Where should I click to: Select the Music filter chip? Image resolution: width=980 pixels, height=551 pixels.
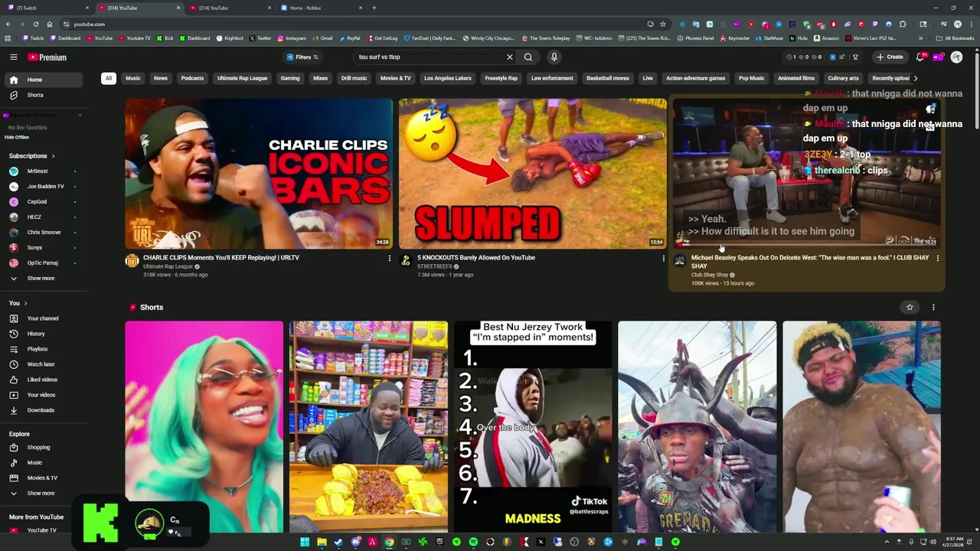[x=133, y=78]
